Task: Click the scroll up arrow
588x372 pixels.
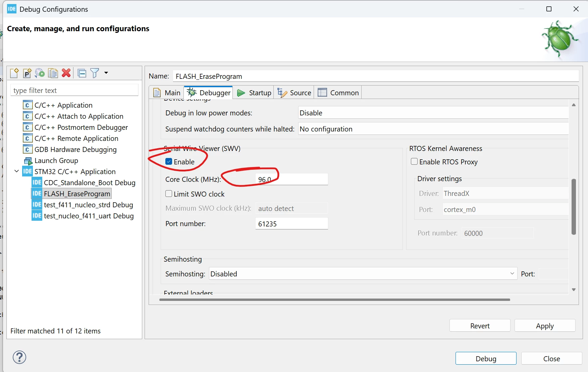Action: pos(574,105)
